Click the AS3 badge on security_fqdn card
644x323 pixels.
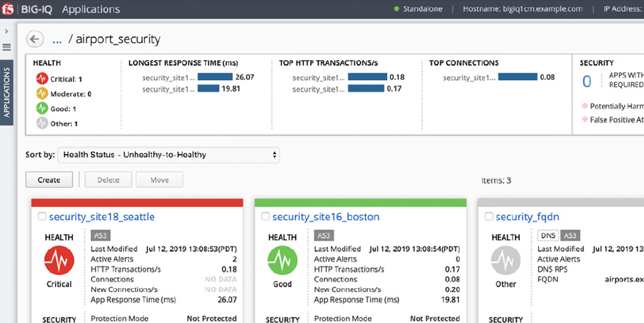pos(570,235)
